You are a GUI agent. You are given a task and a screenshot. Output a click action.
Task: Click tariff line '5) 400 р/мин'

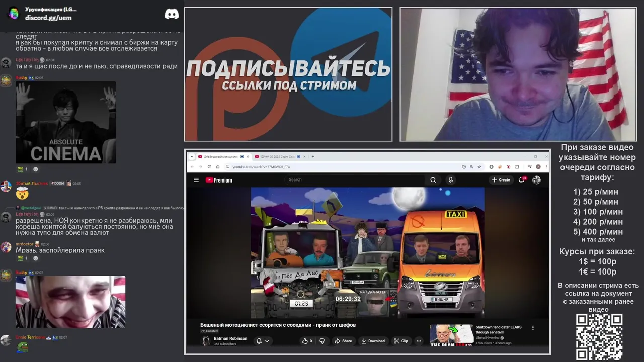tap(598, 232)
